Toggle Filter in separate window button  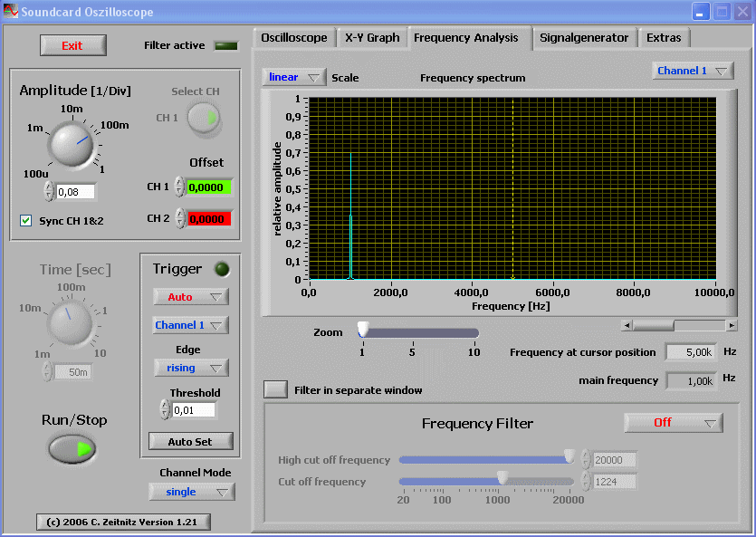[x=275, y=389]
